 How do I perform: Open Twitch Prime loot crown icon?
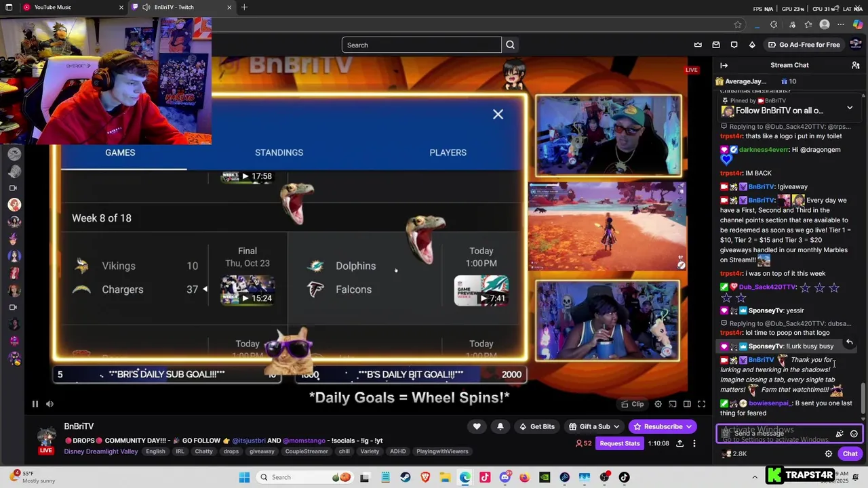pos(698,45)
